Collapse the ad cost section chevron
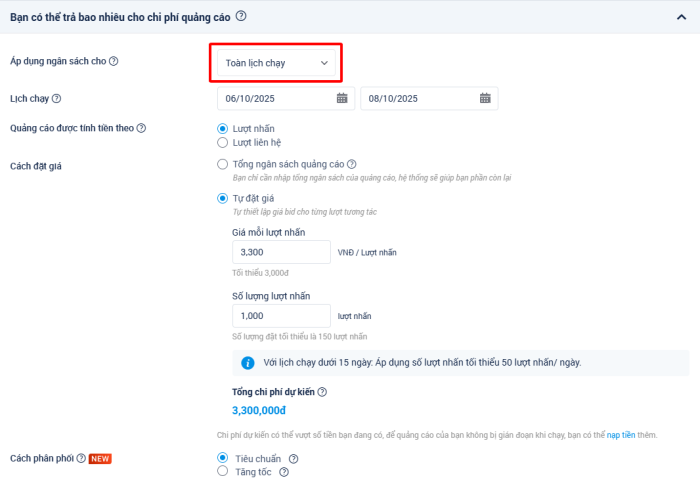Image resolution: width=700 pixels, height=493 pixels. 682,17
